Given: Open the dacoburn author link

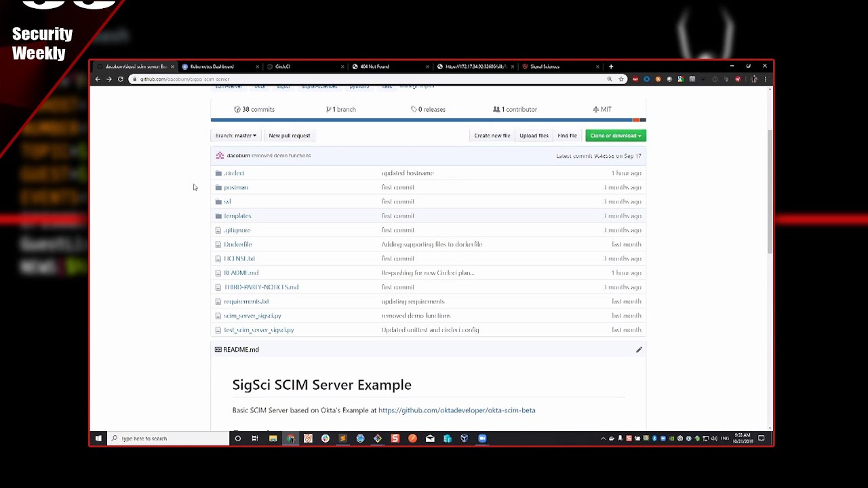Looking at the screenshot, I should pyautogui.click(x=238, y=156).
